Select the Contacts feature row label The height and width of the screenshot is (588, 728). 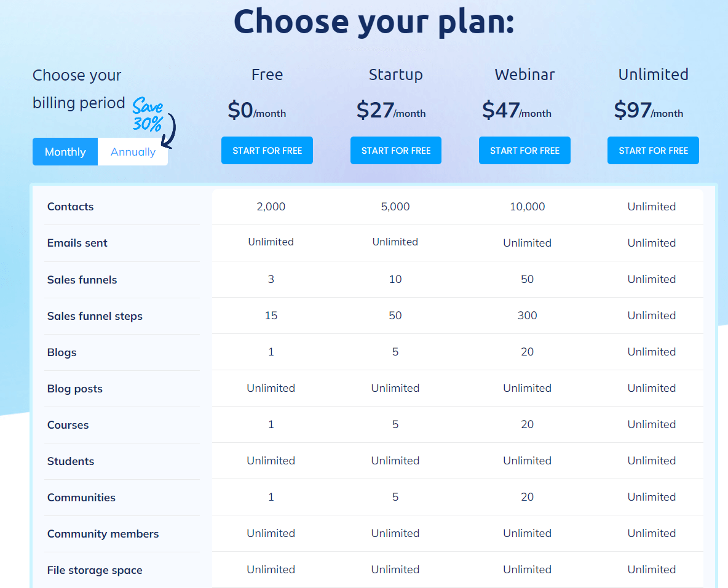coord(70,207)
